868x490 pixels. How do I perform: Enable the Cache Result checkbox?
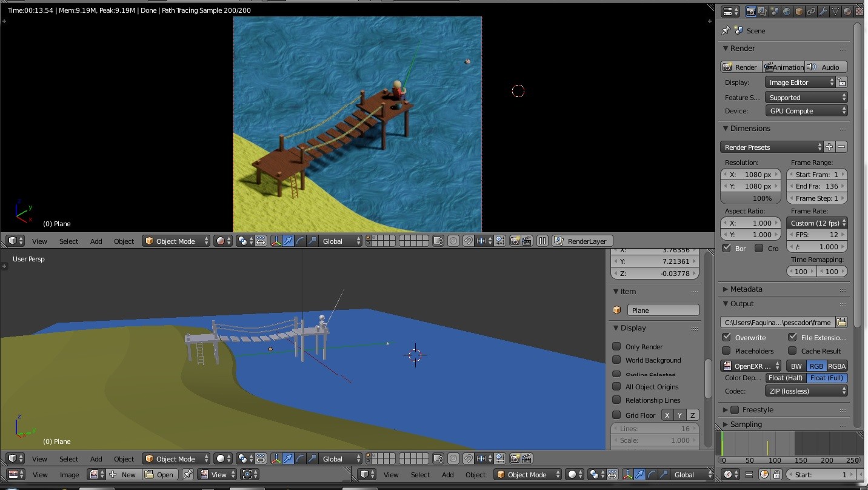pyautogui.click(x=792, y=351)
